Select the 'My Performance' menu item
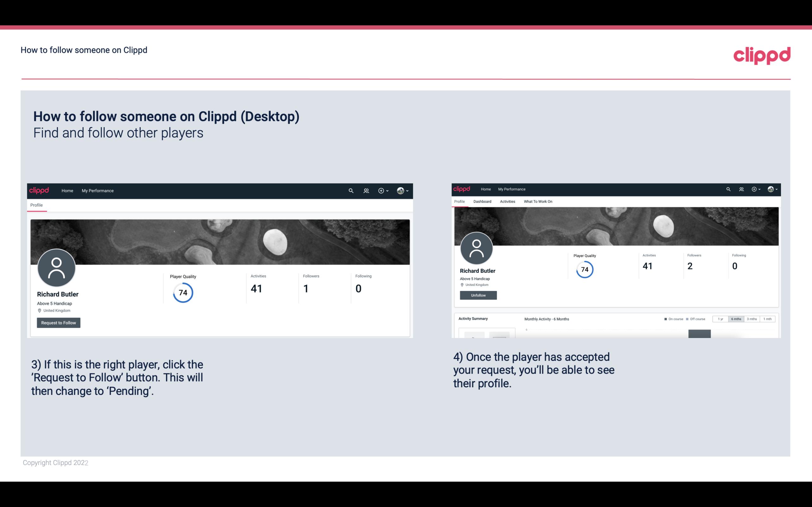 97,190
